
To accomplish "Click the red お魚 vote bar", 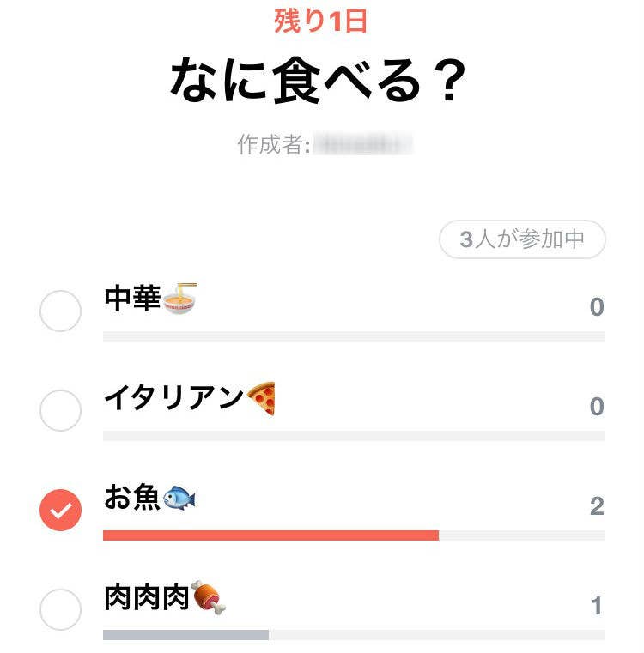I will [x=270, y=535].
